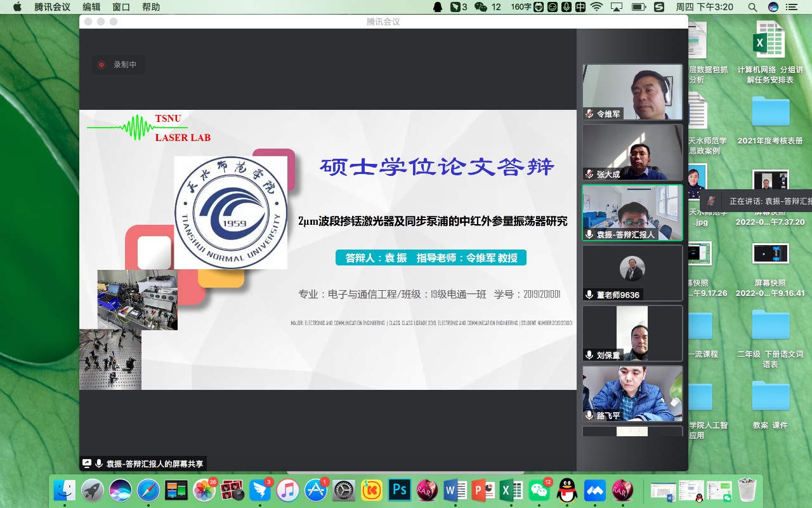This screenshot has height=508, width=812.
Task: Open the AirPlay display menu
Action: coord(617,7)
